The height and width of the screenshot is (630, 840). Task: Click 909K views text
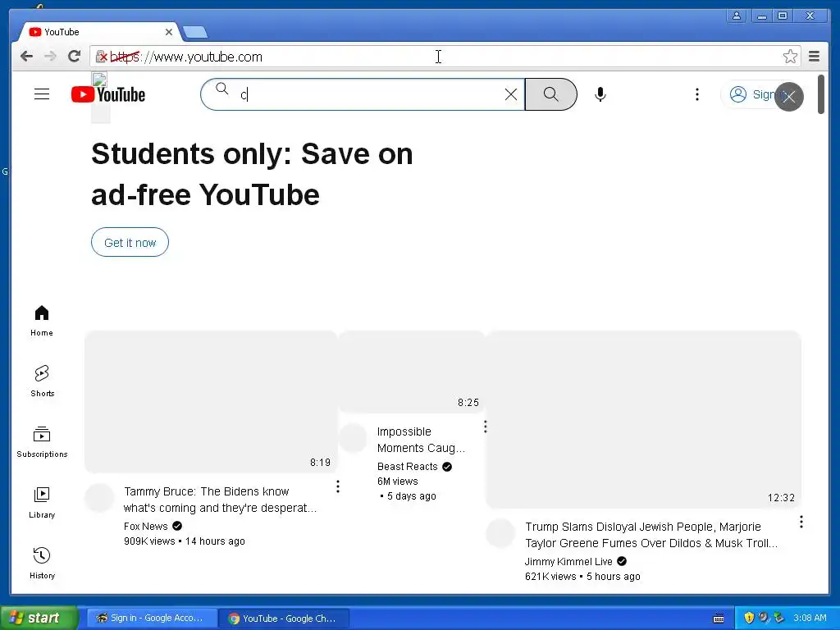149,541
